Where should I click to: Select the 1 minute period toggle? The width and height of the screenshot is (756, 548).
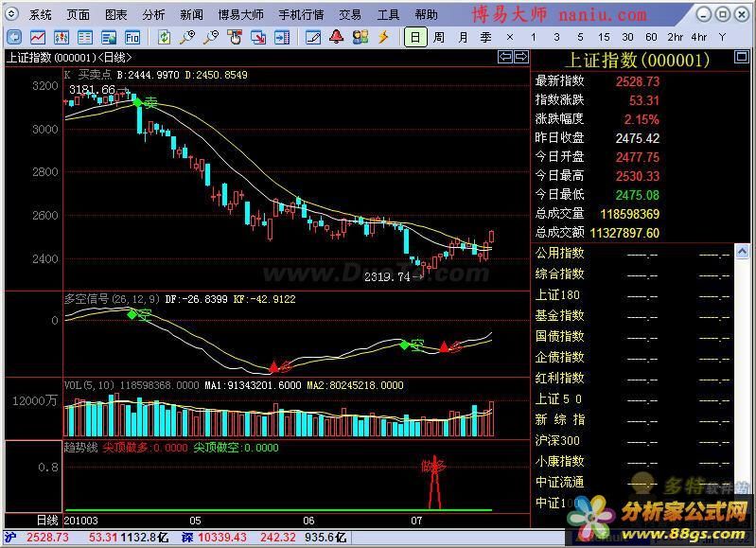click(534, 37)
